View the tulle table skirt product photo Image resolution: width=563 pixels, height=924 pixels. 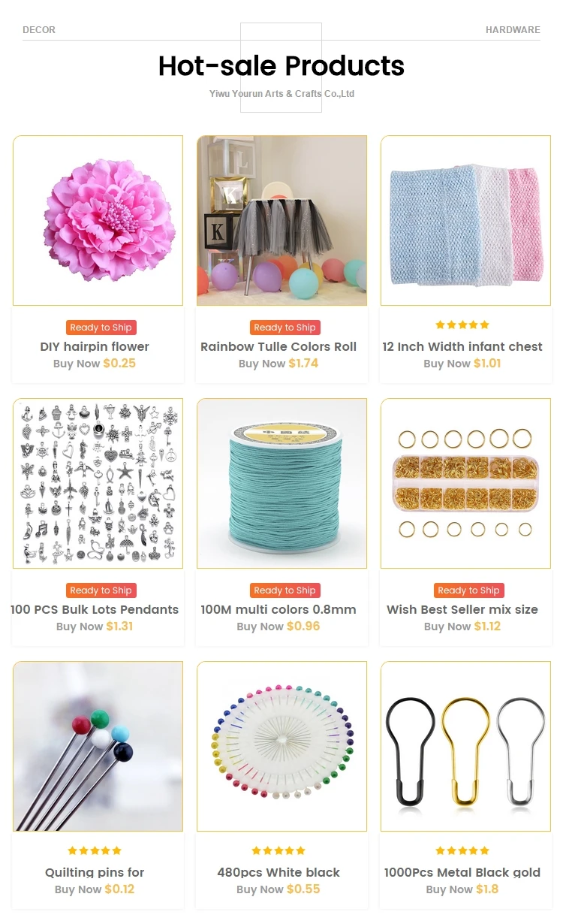pos(282,221)
